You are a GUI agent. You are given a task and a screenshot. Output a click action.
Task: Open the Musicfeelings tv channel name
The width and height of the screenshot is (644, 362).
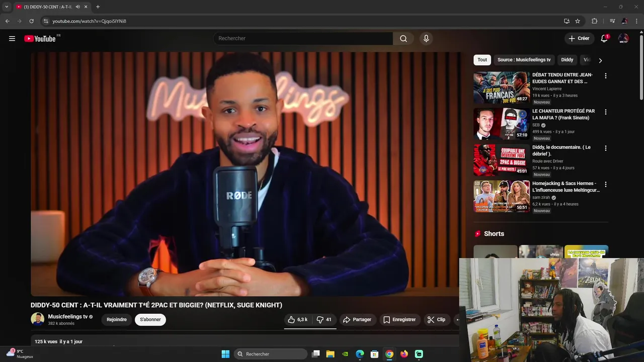[x=67, y=317]
